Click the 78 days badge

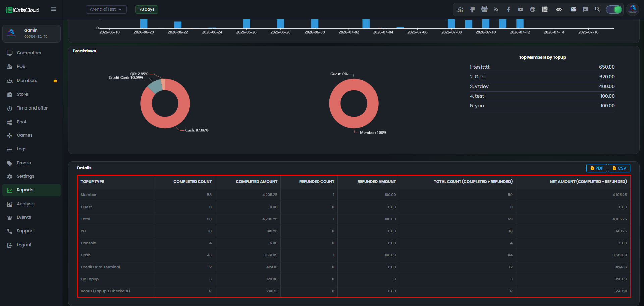tap(147, 9)
